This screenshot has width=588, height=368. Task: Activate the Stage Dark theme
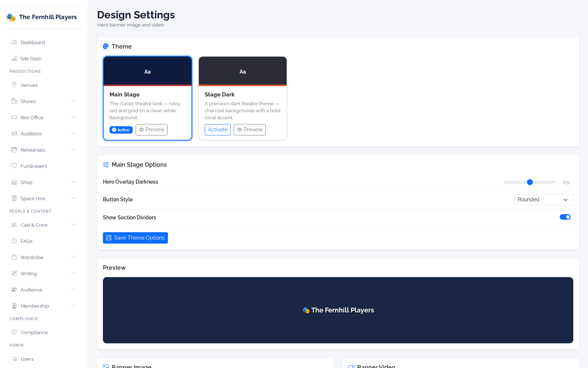click(218, 130)
